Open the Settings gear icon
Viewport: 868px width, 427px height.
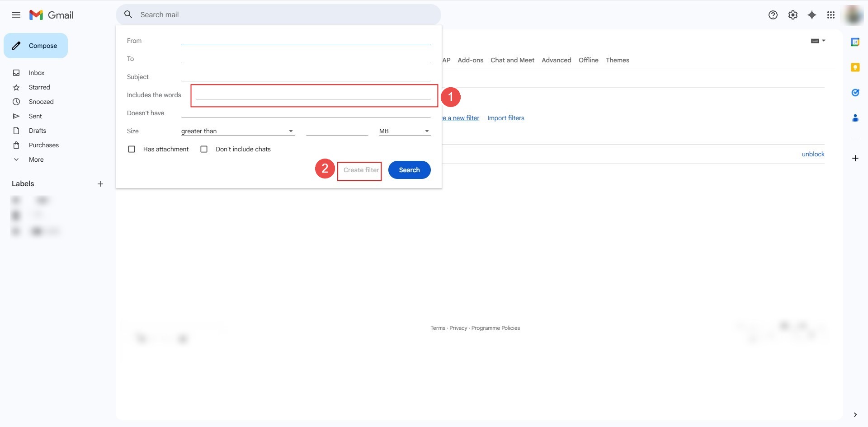(793, 15)
